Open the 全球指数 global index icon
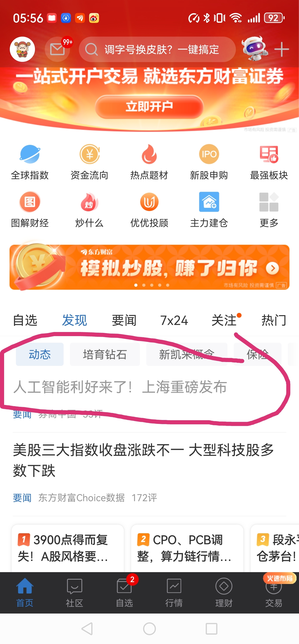Screen dimensions: 299x644 pyautogui.click(x=30, y=154)
